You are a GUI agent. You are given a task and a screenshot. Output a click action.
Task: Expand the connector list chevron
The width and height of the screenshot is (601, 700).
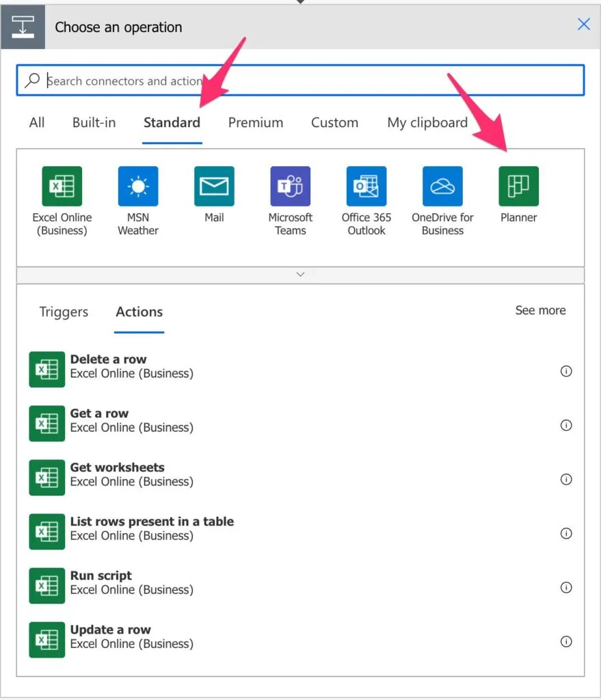300,274
